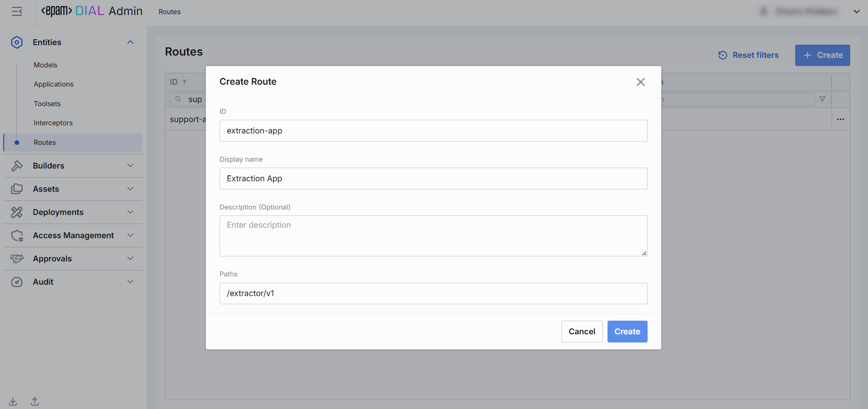Click into the Description text area
Screen dimensions: 868x409
(433, 236)
